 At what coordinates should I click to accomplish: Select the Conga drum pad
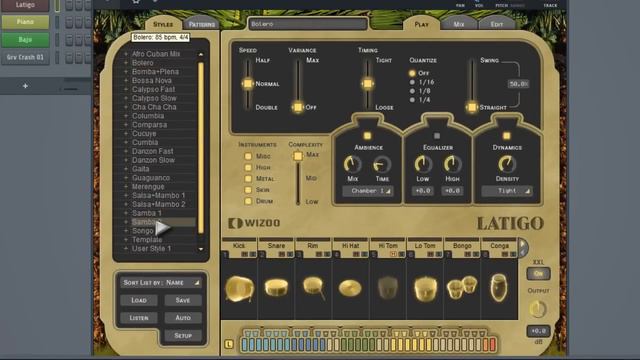click(x=499, y=287)
